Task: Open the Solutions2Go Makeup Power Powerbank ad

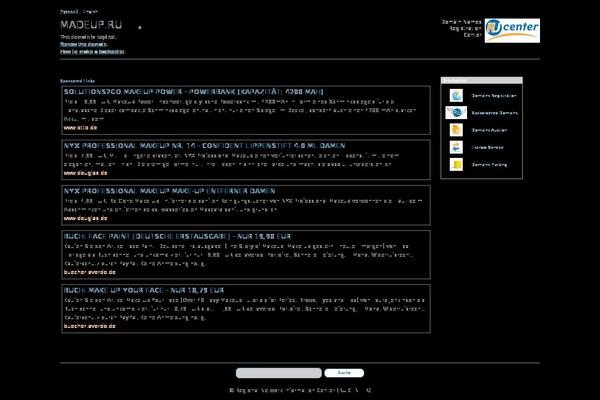Action: 194,92
